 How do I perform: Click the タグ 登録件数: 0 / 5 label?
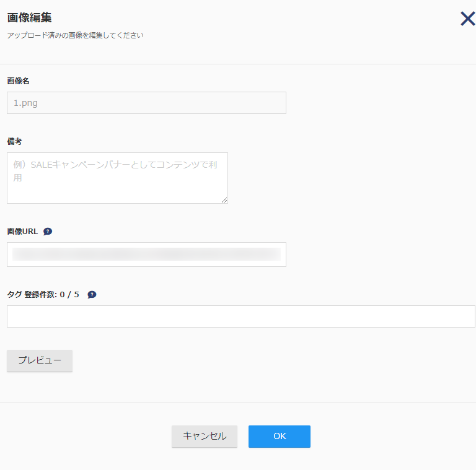pos(43,294)
